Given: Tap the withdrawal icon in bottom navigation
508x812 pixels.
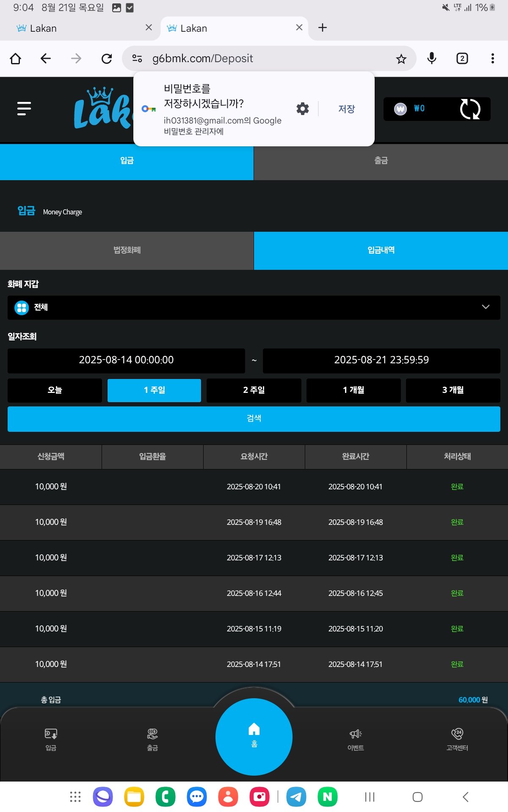Looking at the screenshot, I should click(x=152, y=738).
